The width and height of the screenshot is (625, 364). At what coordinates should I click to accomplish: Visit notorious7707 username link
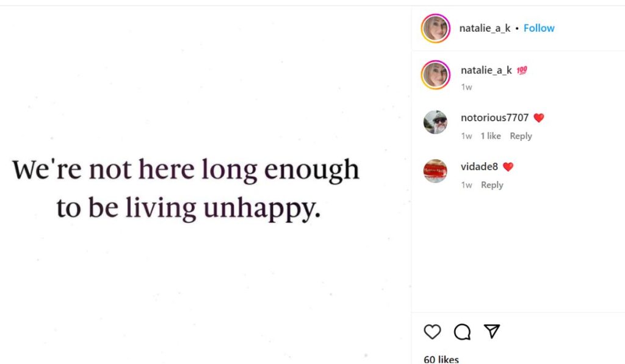click(x=494, y=118)
